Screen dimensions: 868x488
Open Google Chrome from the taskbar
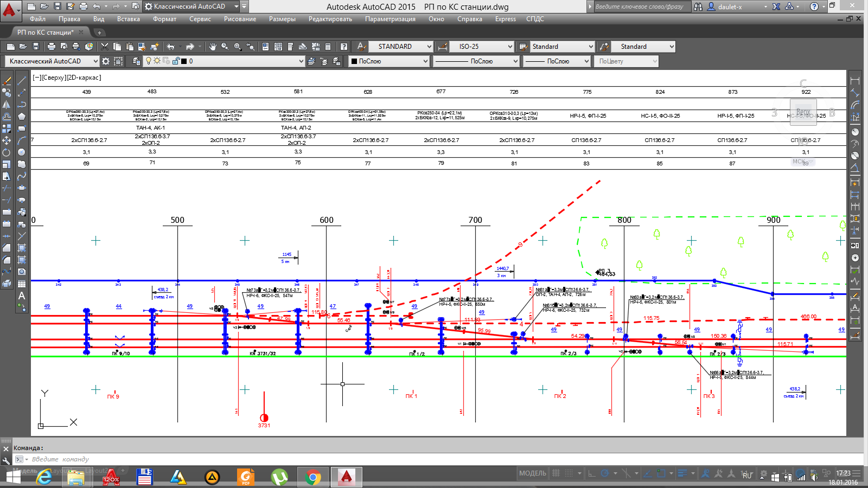313,477
